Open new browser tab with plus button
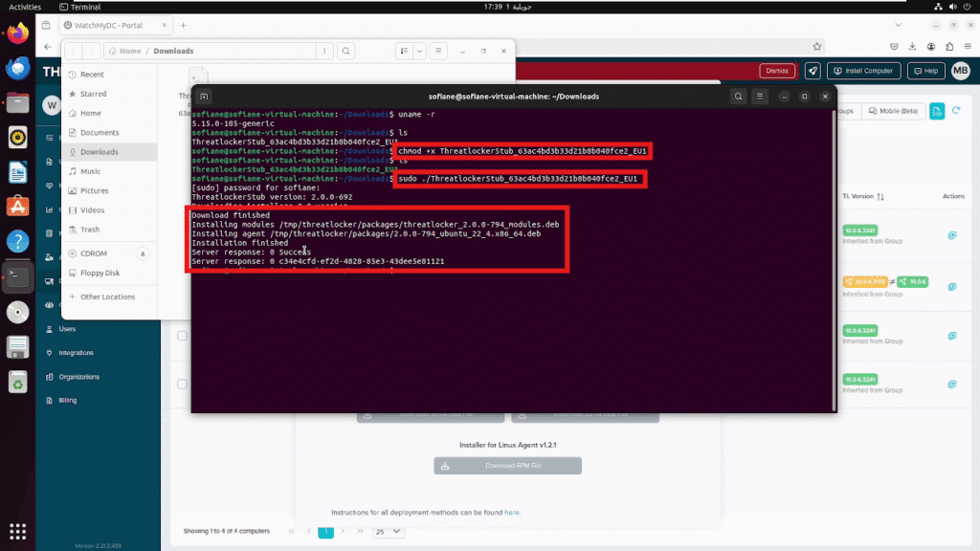Screen dimensions: 980x551 (x=183, y=25)
